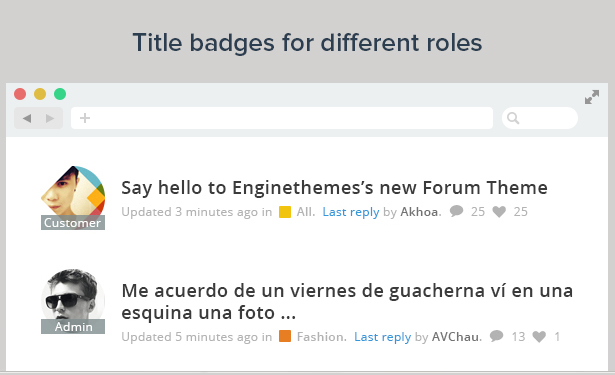
Task: Click comment bubble icon beside 13
Action: 497,336
